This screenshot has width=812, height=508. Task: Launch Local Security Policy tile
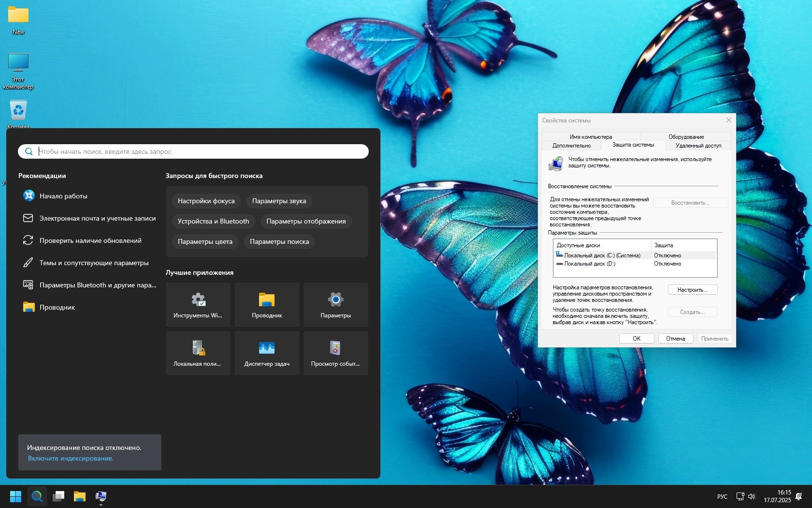[x=198, y=353]
